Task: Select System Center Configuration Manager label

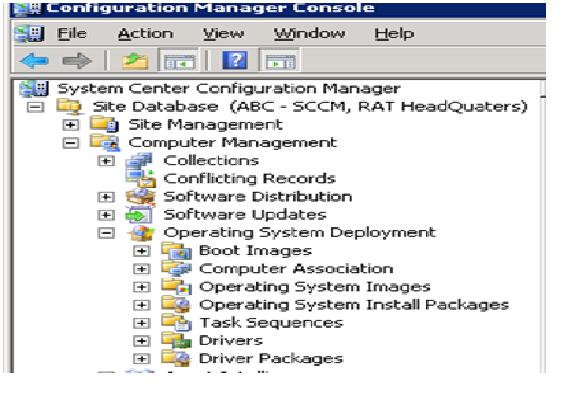Action: tap(229, 89)
